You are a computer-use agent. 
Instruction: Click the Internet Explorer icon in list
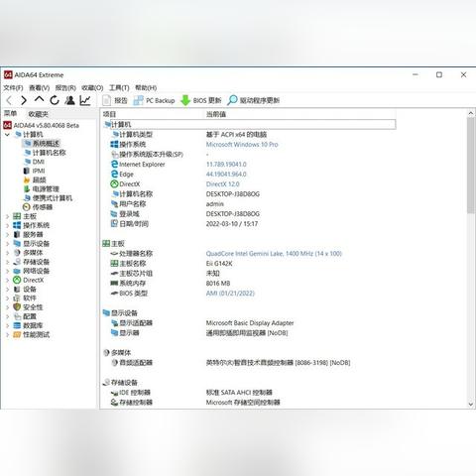tap(114, 164)
